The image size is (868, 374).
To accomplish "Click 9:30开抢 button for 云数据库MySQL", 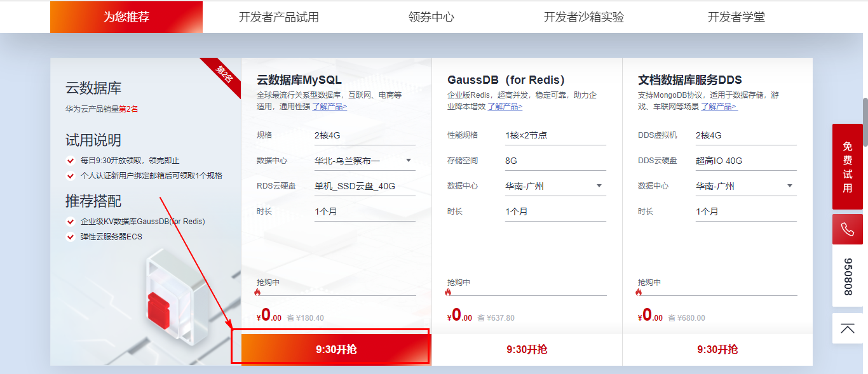I will (x=336, y=349).
